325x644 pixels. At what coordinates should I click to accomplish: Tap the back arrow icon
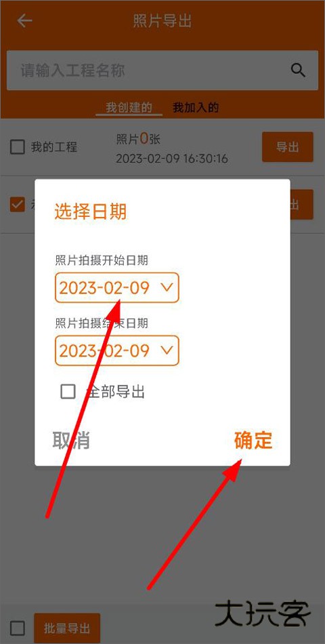tap(24, 20)
